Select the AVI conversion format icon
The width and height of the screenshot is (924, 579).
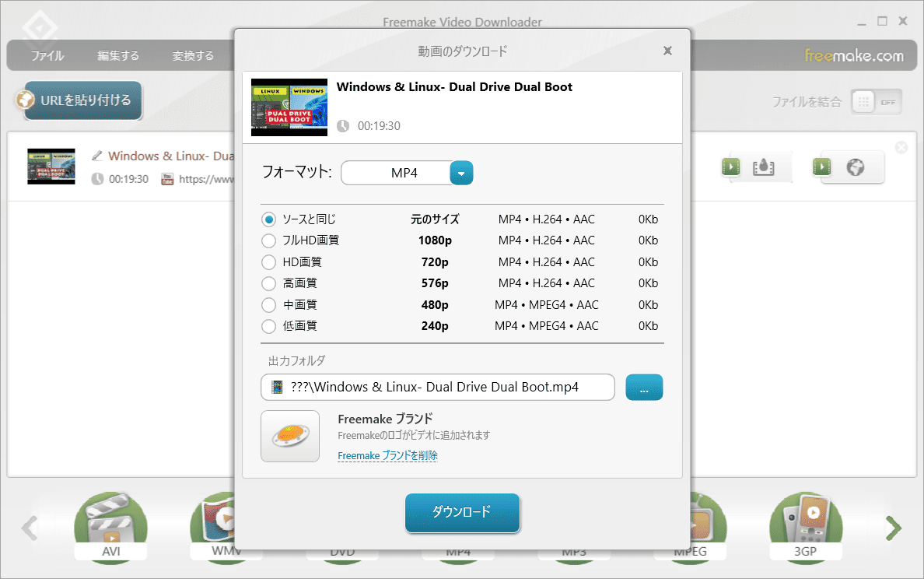[x=110, y=527]
